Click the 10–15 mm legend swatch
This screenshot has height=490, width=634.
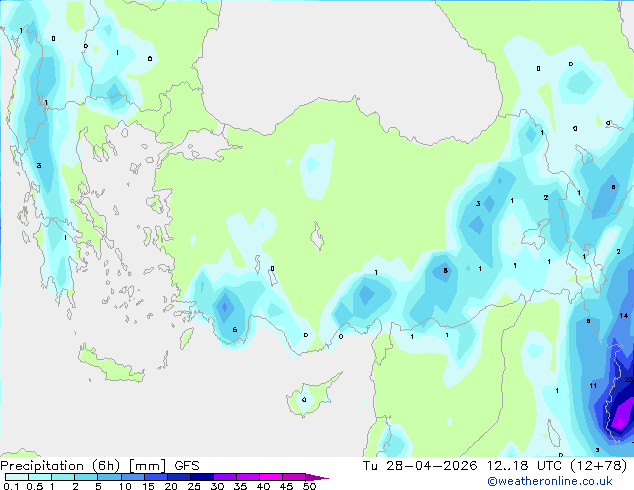(x=133, y=477)
